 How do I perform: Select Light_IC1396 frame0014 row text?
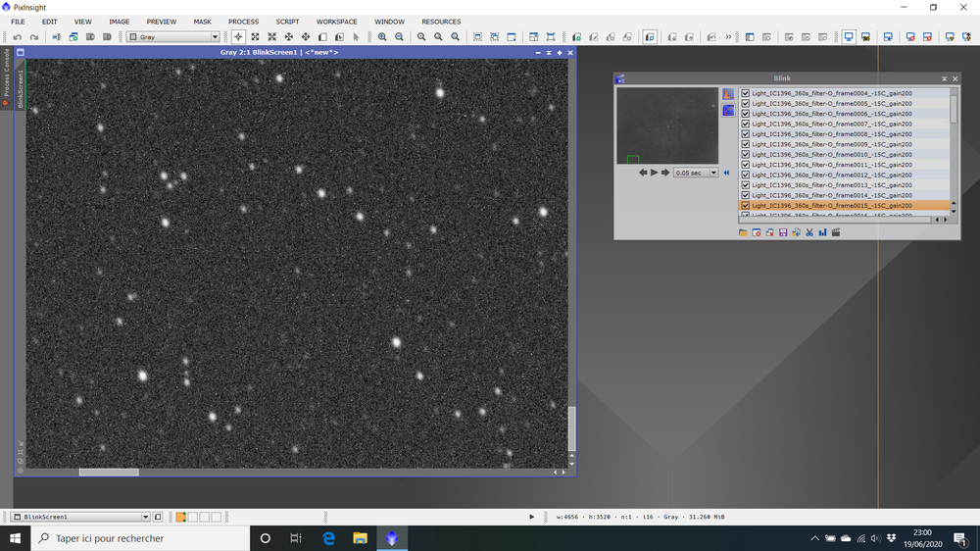[x=832, y=195]
